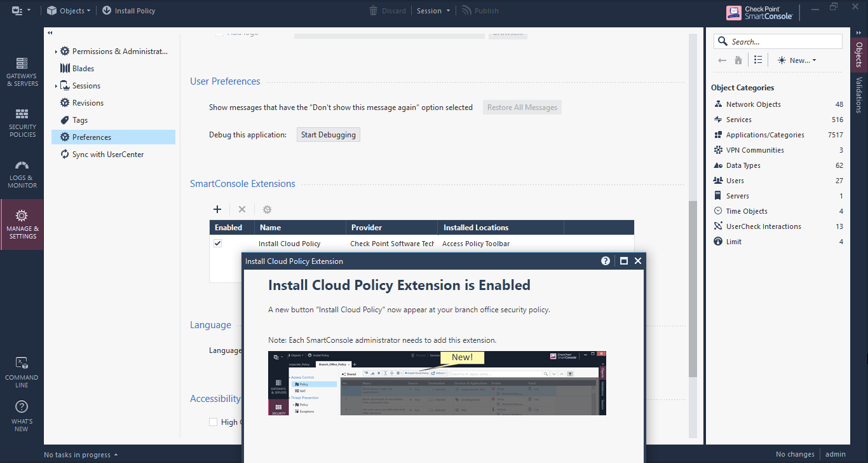Screen dimensions: 868x463
Task: Click Install Policy in top bar
Action: [128, 11]
